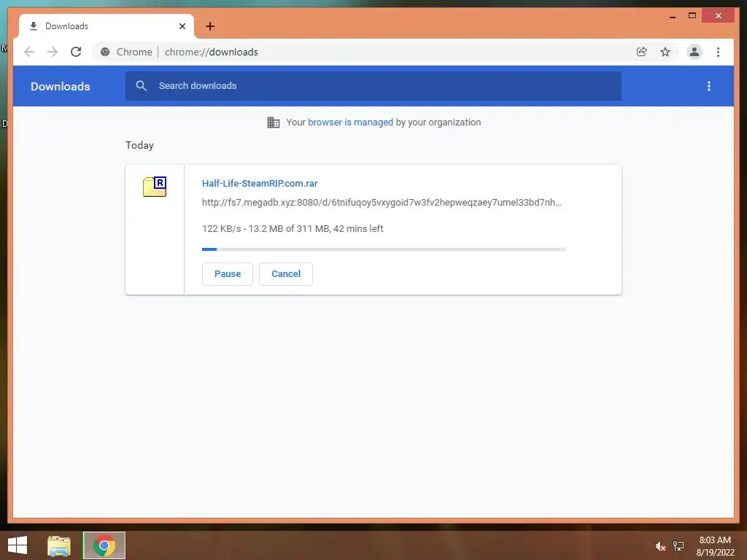747x560 pixels.
Task: Pause the Half-Life download
Action: [228, 274]
